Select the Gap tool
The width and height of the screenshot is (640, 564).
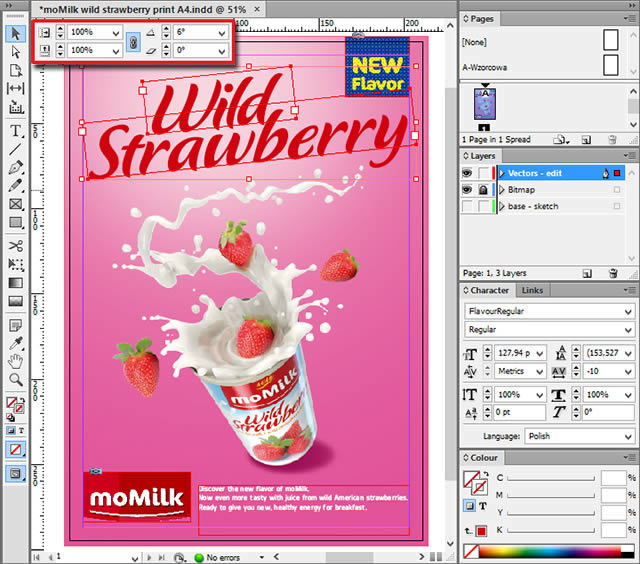16,89
